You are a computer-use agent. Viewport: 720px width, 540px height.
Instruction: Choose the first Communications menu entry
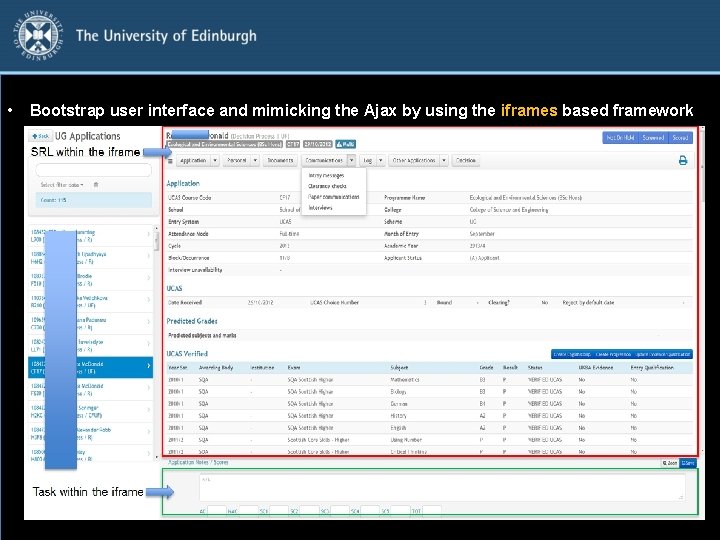click(x=326, y=175)
